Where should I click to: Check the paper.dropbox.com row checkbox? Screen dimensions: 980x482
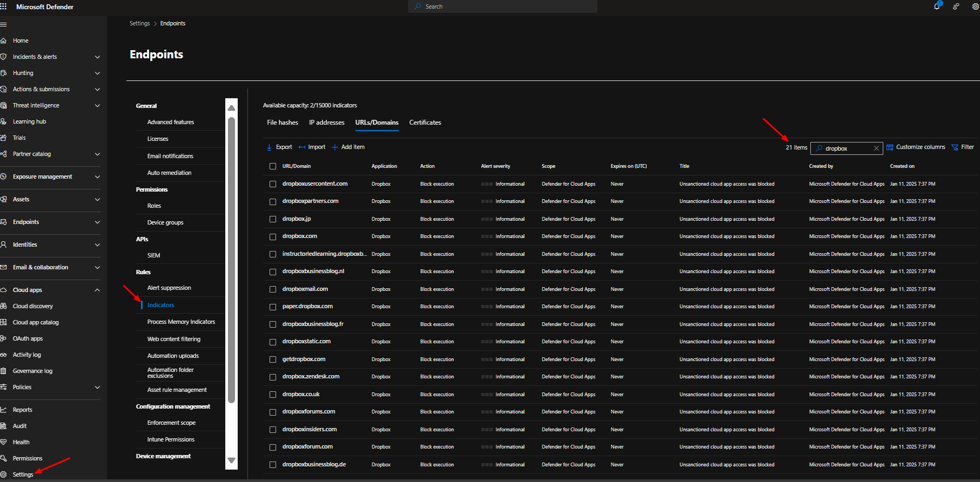273,307
